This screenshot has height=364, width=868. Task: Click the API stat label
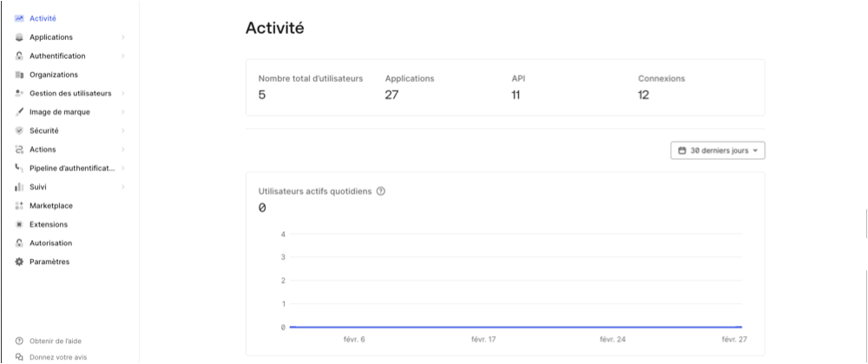517,79
